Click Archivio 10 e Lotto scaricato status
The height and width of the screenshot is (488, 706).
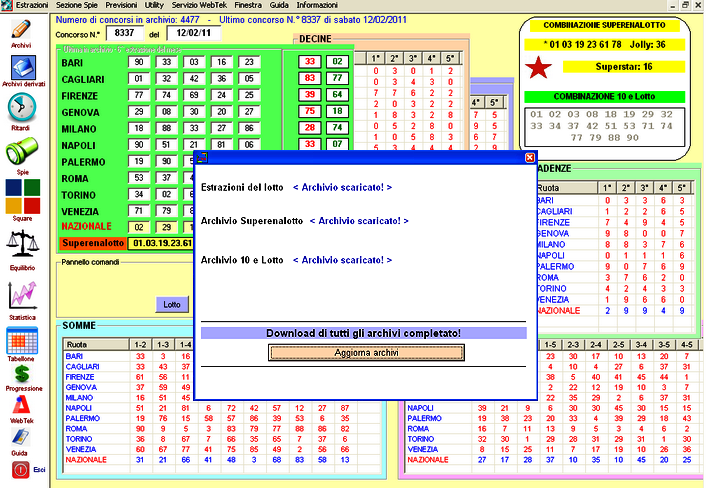[x=342, y=260]
